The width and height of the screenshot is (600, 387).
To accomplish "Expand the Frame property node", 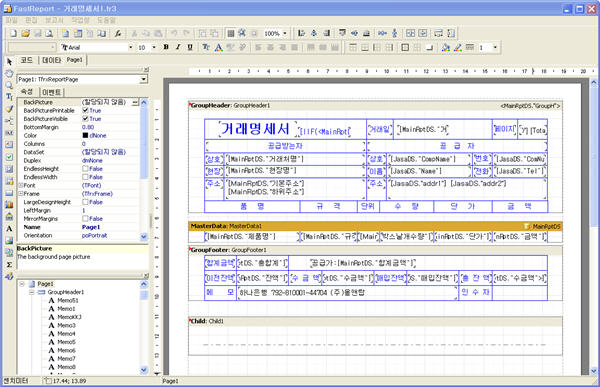I will tap(21, 194).
